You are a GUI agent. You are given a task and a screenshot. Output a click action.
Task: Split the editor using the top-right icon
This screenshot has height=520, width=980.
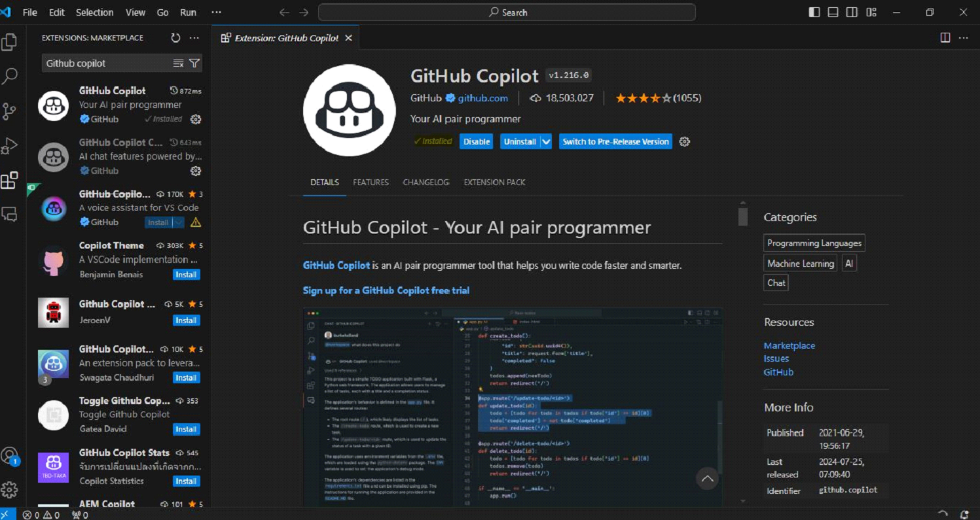(945, 37)
